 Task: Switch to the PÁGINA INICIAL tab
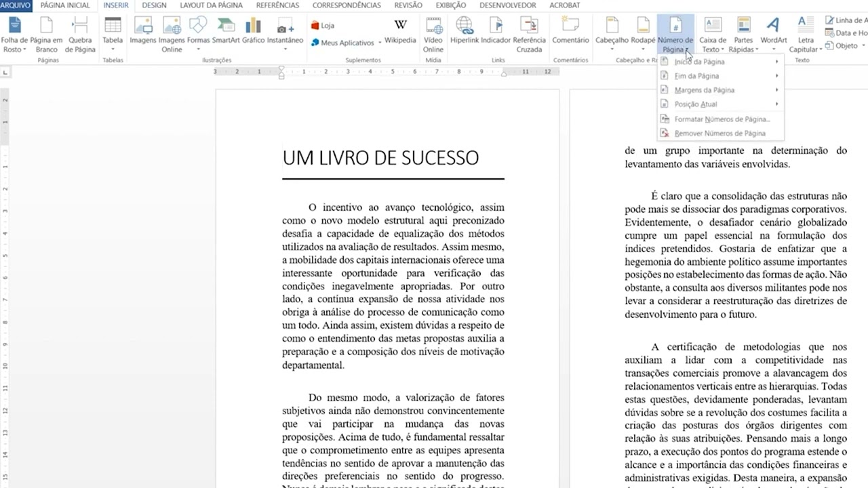[65, 5]
